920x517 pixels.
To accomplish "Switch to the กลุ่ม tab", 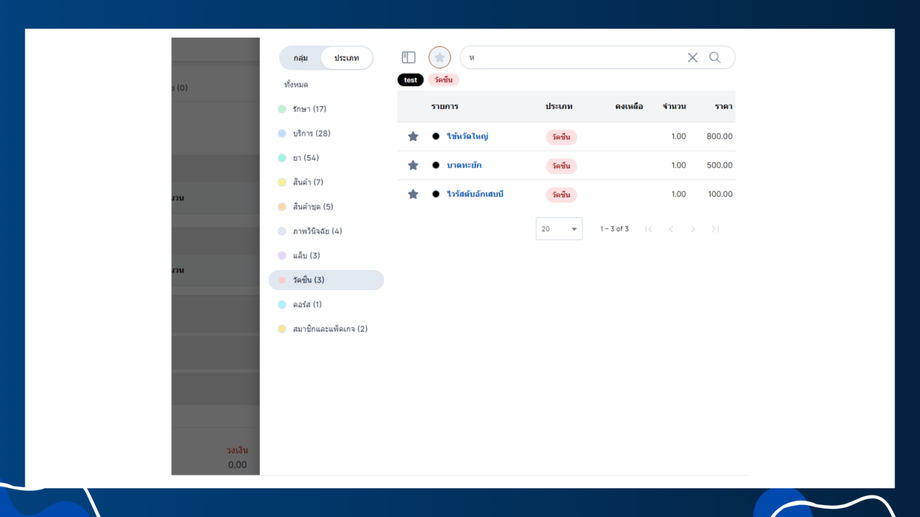I will 301,58.
